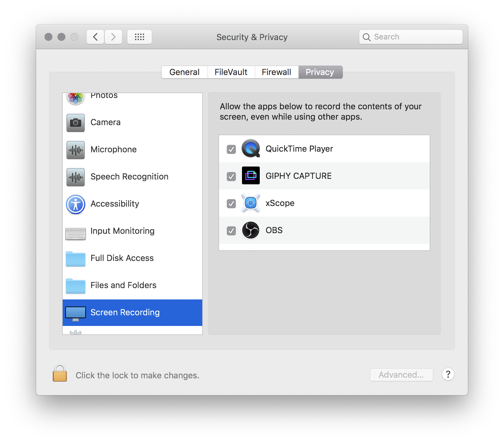Open help with the question mark button
This screenshot has width=504, height=443.
tap(448, 374)
